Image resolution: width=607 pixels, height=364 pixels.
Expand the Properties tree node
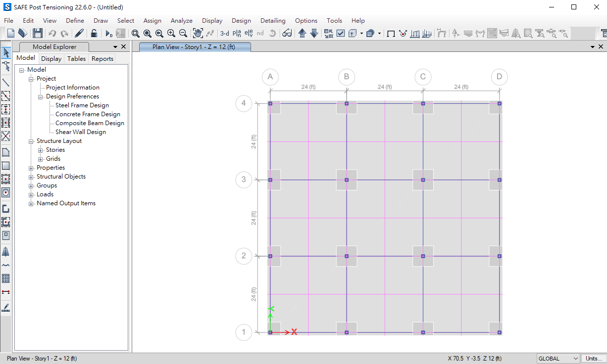[31, 168]
